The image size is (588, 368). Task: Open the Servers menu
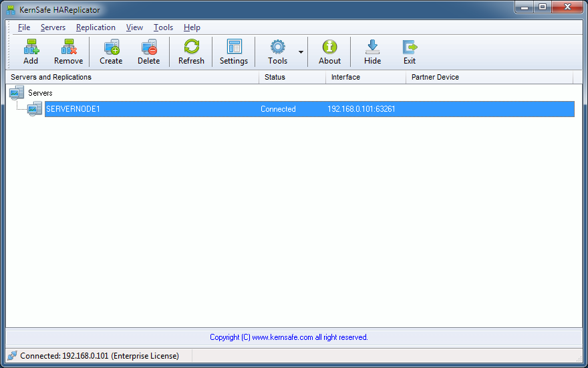pyautogui.click(x=53, y=27)
